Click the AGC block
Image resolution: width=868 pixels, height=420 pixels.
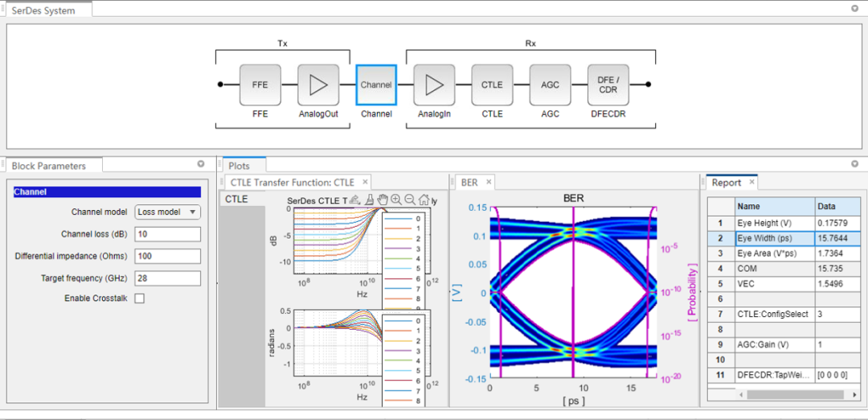point(550,84)
